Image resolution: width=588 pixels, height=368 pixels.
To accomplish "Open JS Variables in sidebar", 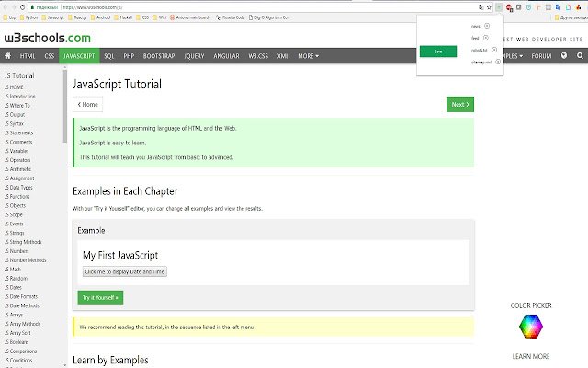I will tap(17, 151).
